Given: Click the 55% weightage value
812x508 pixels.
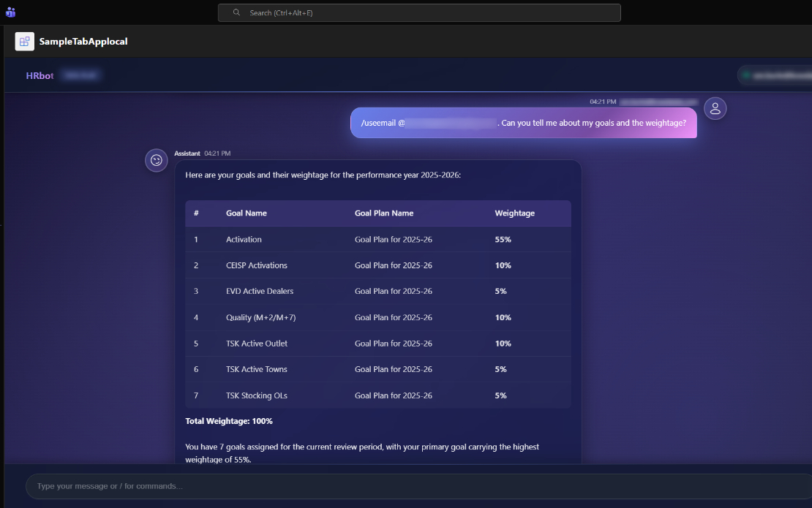Looking at the screenshot, I should [503, 240].
